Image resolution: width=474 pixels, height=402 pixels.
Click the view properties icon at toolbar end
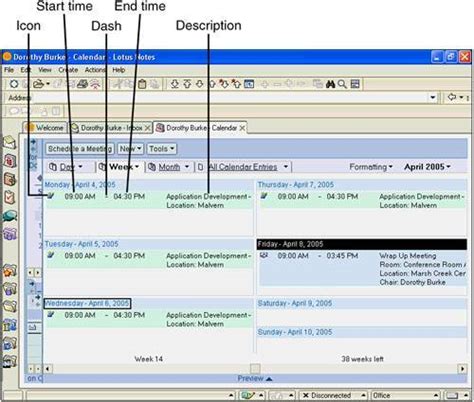click(355, 84)
